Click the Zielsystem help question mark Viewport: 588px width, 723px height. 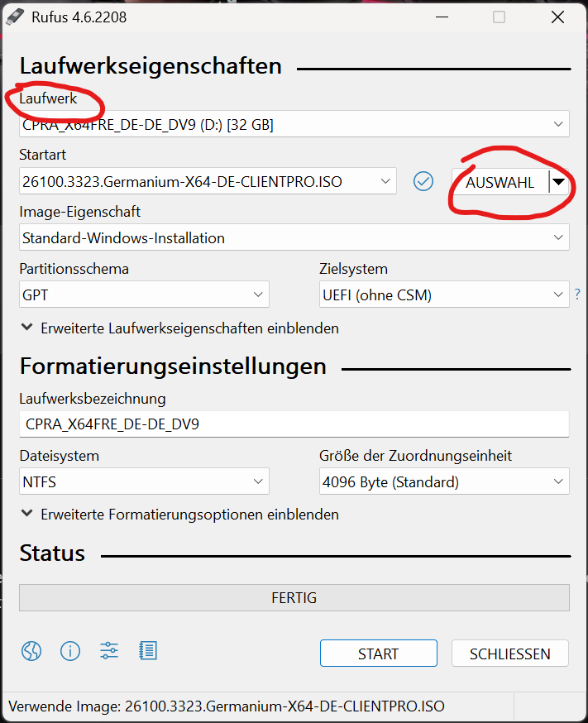click(x=577, y=294)
